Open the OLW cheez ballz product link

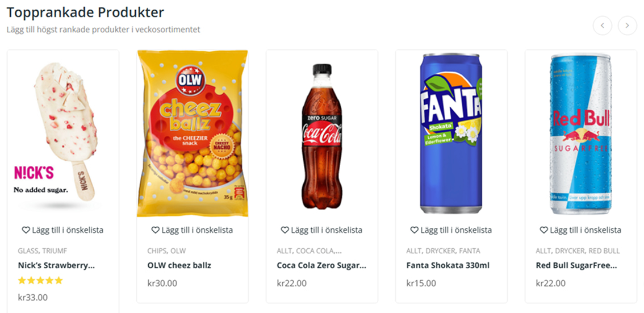(x=179, y=265)
